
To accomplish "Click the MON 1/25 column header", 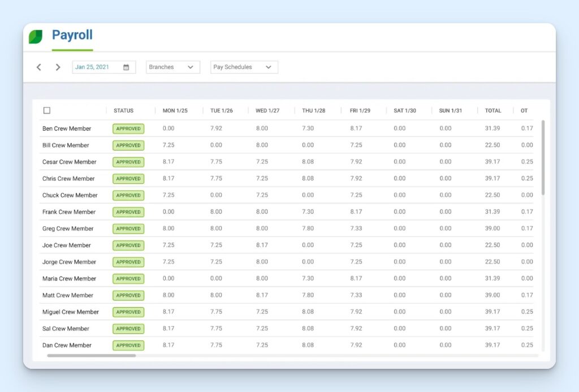I will pos(175,110).
